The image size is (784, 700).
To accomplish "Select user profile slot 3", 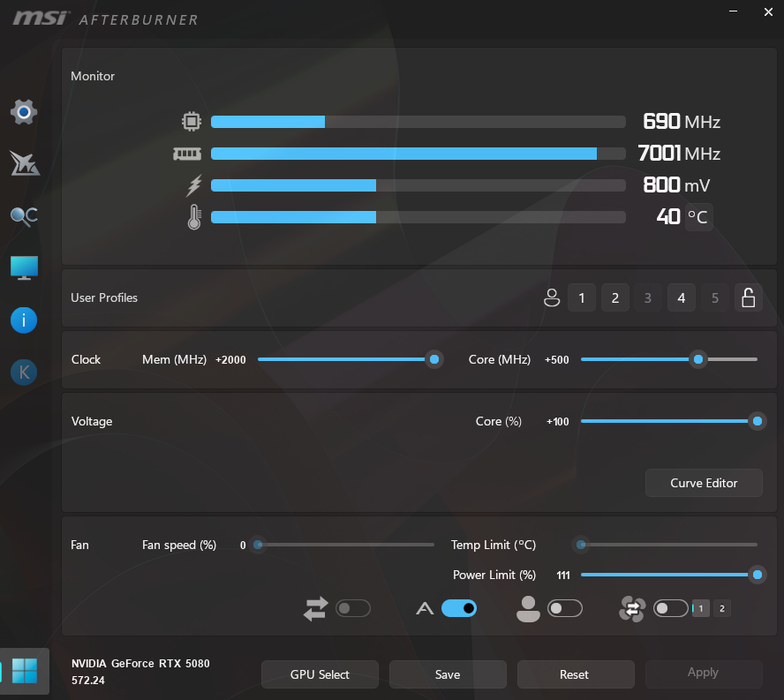I will pos(648,298).
